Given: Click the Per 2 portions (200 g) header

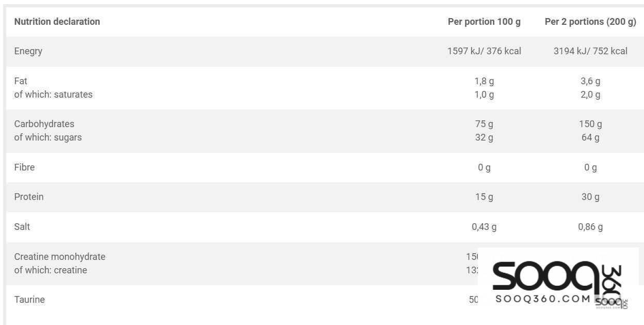Looking at the screenshot, I should pyautogui.click(x=590, y=22).
